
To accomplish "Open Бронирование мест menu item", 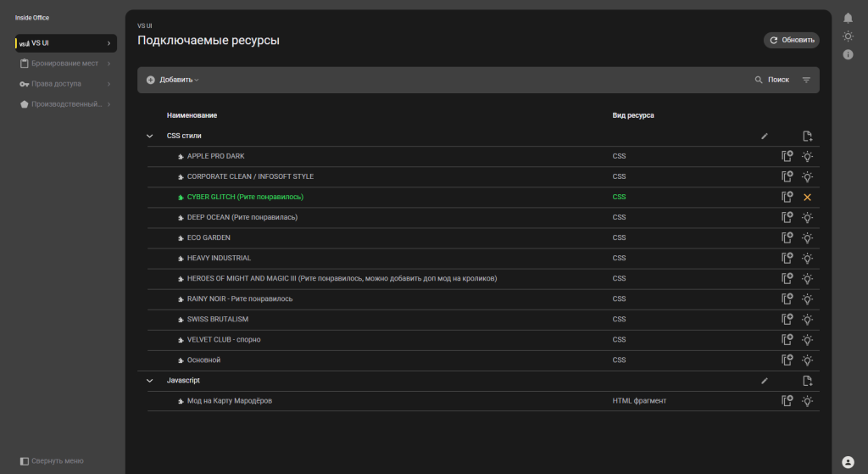I will [x=64, y=64].
